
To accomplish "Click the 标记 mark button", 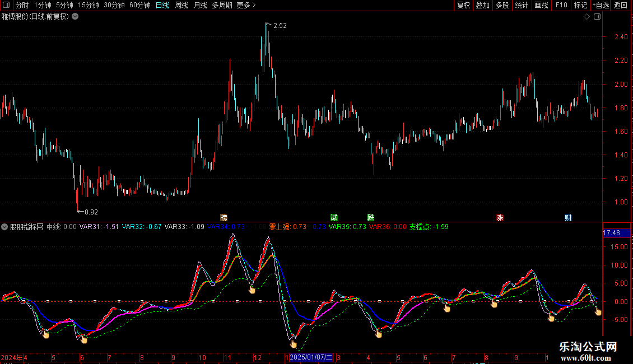I will pyautogui.click(x=580, y=5).
